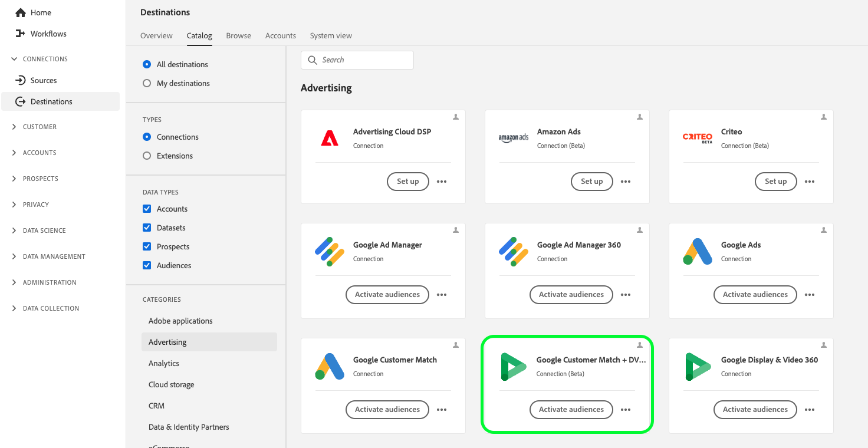Viewport: 868px width, 448px height.
Task: Click the Google Customer Match logo
Action: tap(330, 366)
